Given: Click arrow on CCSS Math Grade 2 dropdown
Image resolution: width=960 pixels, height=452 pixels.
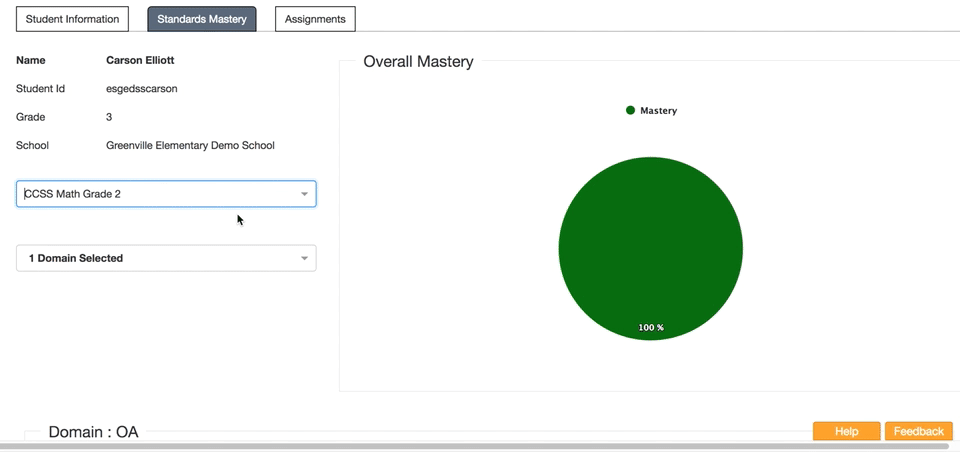Looking at the screenshot, I should [x=304, y=194].
